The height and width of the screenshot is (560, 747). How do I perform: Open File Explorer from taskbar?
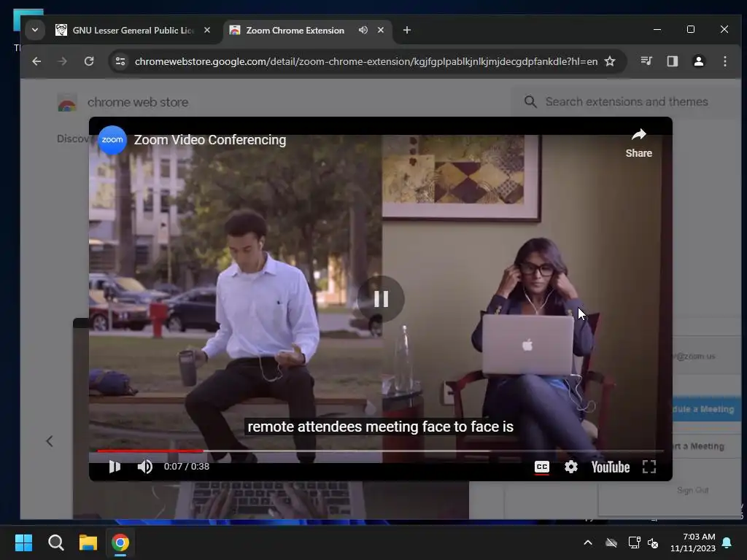pyautogui.click(x=88, y=542)
